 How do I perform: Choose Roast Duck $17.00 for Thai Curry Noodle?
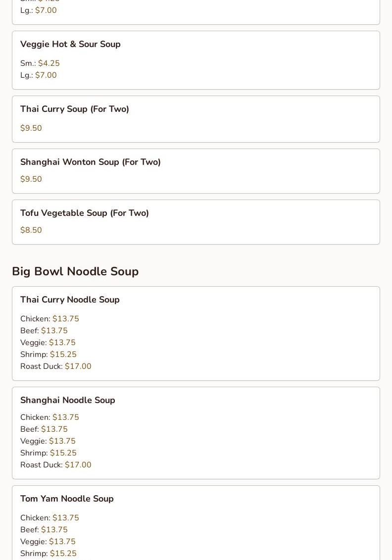[56, 366]
